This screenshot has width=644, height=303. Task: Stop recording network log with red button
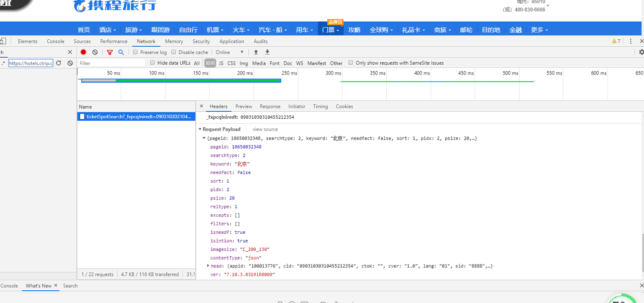(x=84, y=52)
